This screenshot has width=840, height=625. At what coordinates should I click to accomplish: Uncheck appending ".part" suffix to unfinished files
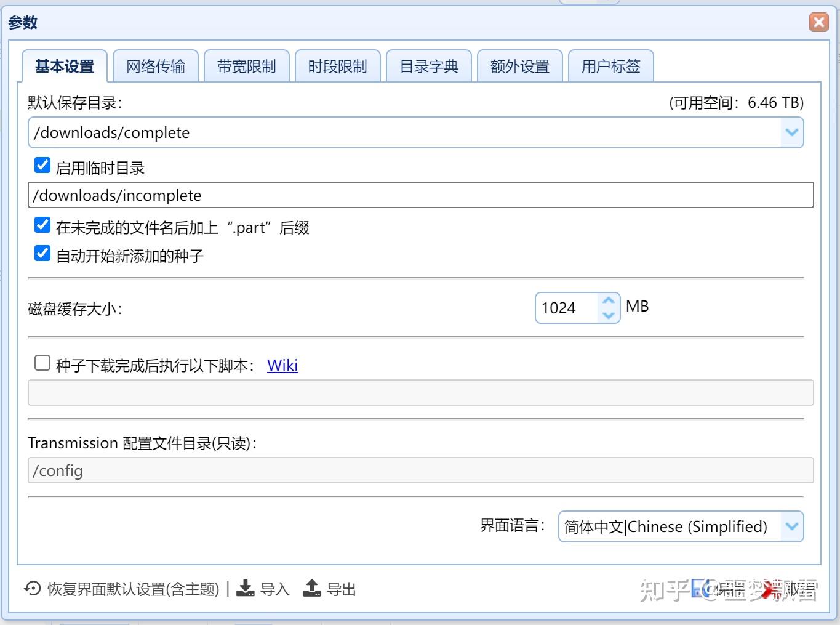[x=42, y=225]
